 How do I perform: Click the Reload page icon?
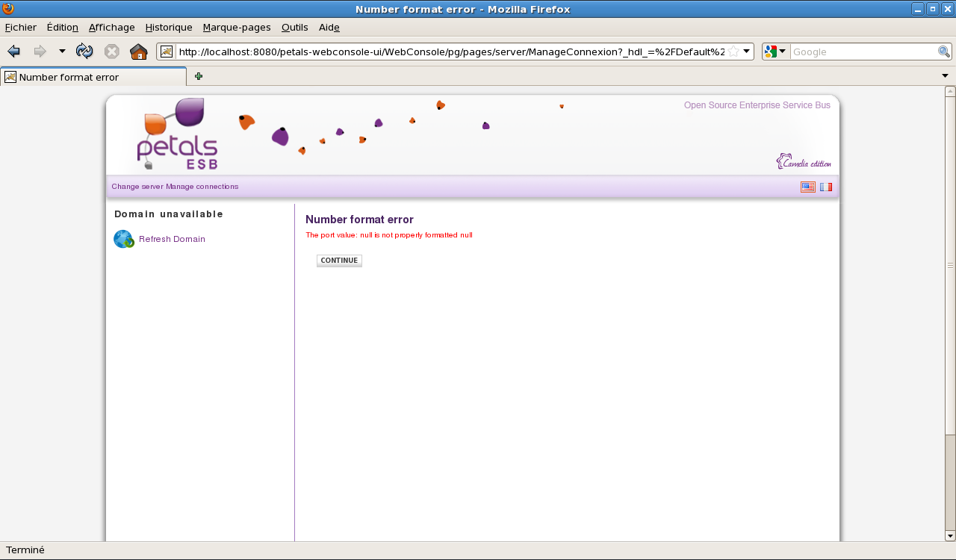tap(84, 52)
